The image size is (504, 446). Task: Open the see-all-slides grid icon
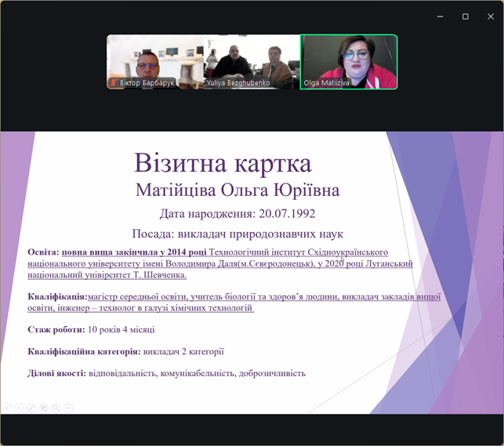[43, 408]
